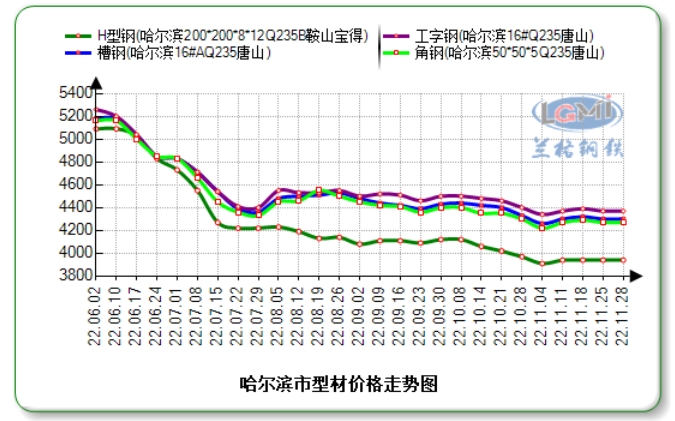Click the 4600 label on the Y axis
Image resolution: width=675 pixels, height=421 pixels.
point(73,185)
